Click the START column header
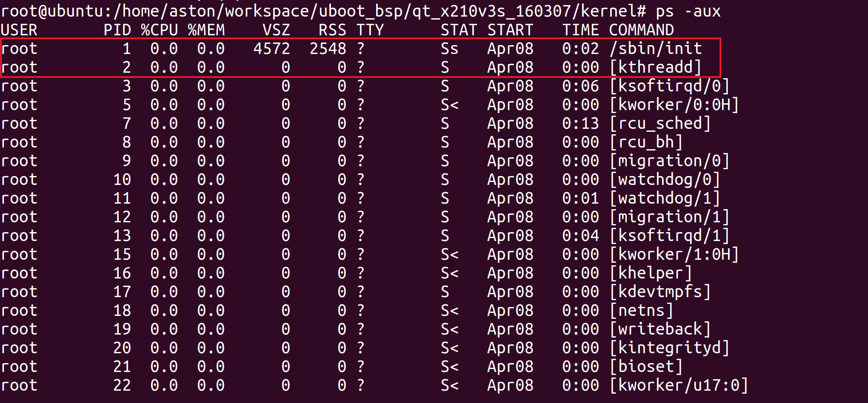This screenshot has height=403, width=868. 510,30
